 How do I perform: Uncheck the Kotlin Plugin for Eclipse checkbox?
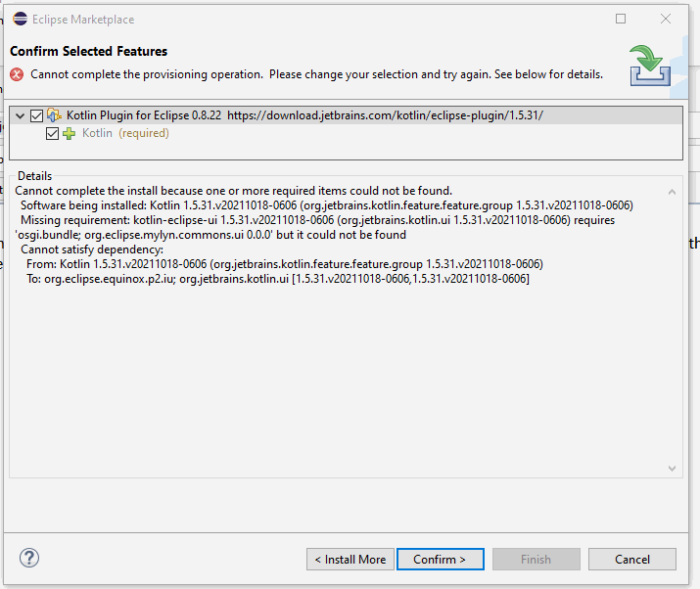(x=36, y=116)
